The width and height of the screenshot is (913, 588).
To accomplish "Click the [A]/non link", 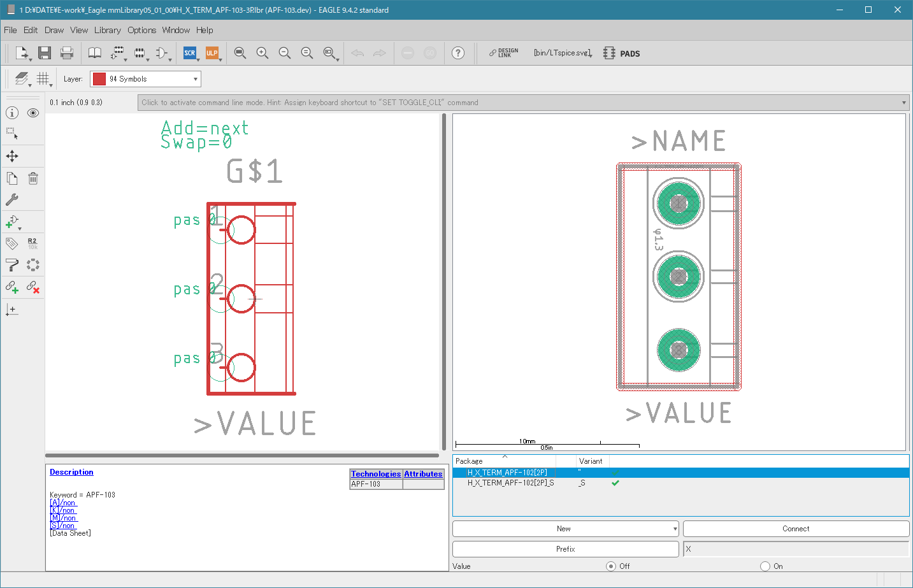I will point(63,503).
